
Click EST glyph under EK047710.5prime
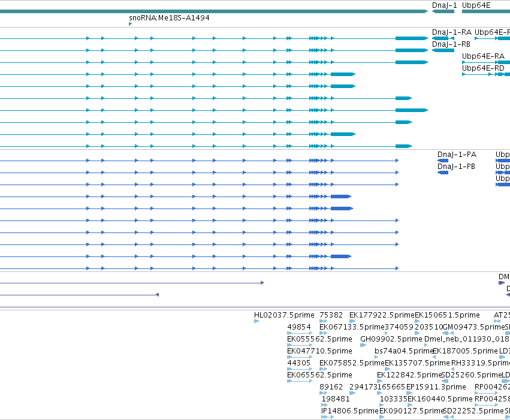click(300, 357)
